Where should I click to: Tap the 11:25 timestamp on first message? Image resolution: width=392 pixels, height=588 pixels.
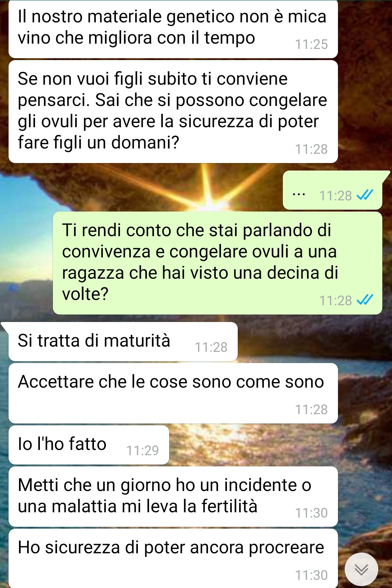click(312, 44)
